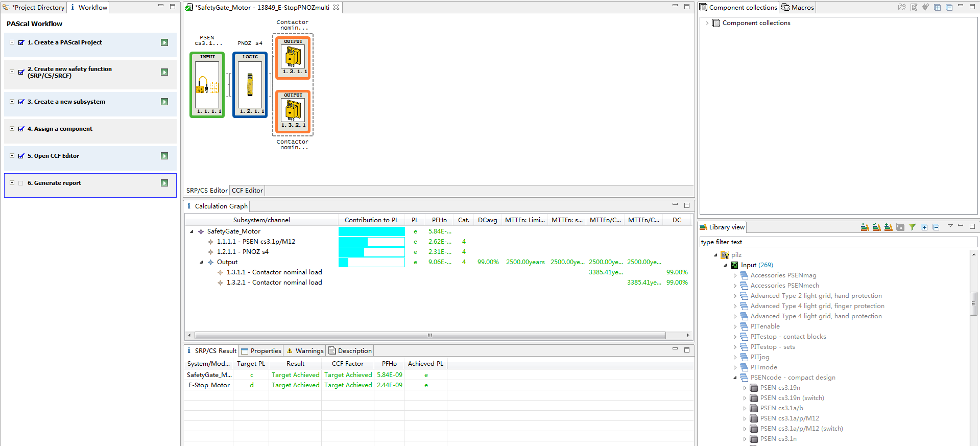Click the Achieved PL column header
This screenshot has width=980, height=446.
(x=425, y=364)
